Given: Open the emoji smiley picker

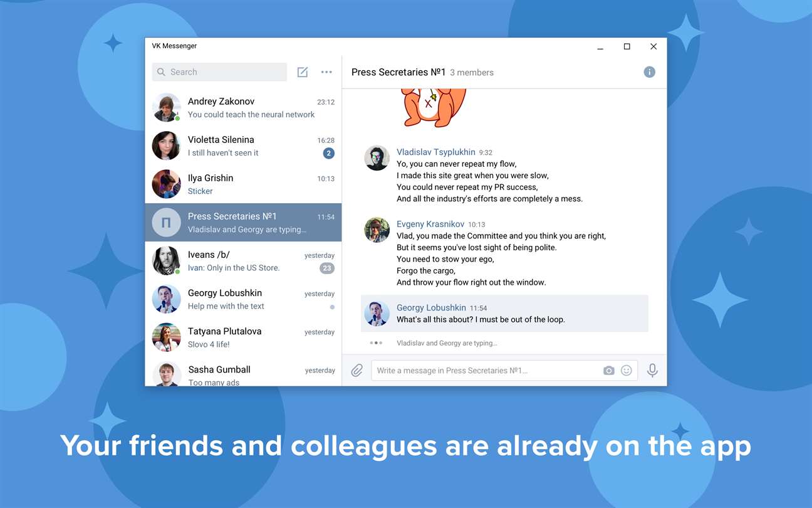Looking at the screenshot, I should click(627, 371).
